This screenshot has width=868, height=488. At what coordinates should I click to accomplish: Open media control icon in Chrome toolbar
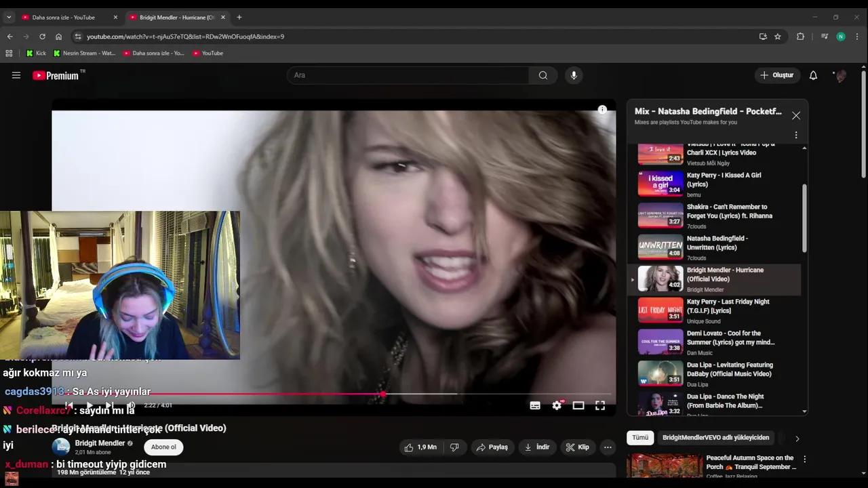[x=824, y=37]
